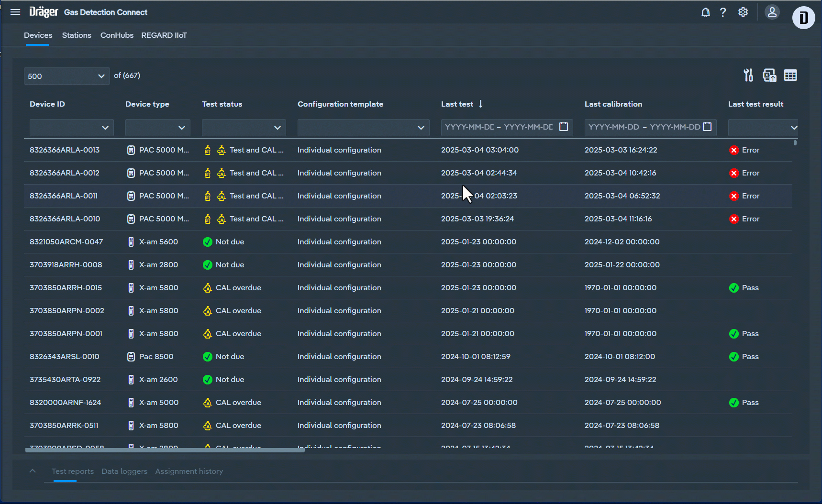Select device 3703918ARRH-0008
Image resolution: width=822 pixels, height=504 pixels.
(66, 265)
